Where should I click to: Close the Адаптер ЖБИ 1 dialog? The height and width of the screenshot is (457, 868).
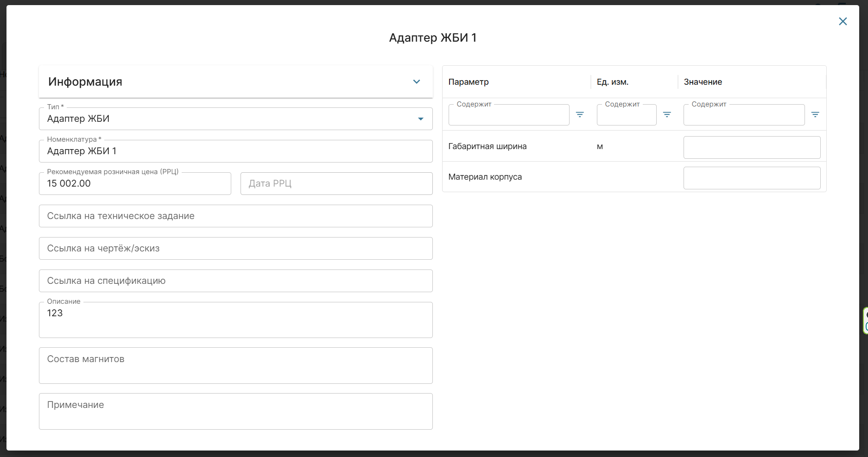coord(843,21)
